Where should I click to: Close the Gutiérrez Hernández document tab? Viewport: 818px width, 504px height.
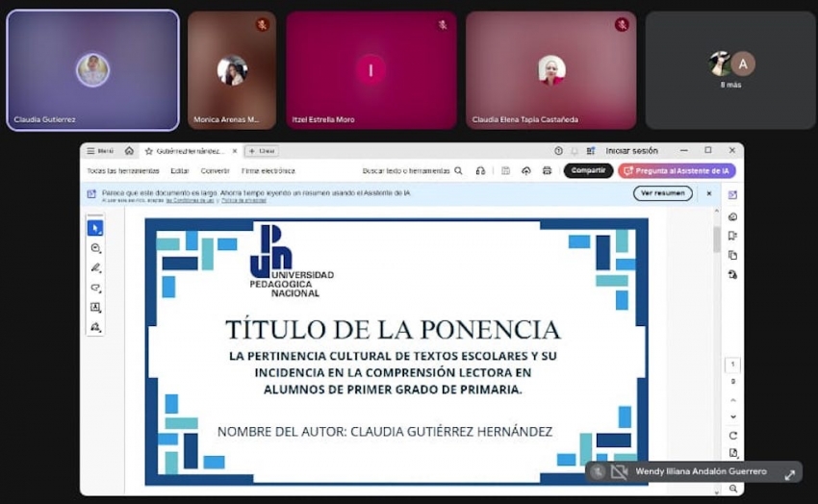pyautogui.click(x=235, y=151)
